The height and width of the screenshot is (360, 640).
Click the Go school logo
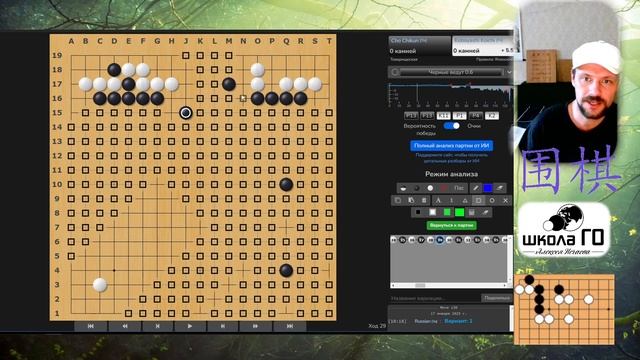(x=564, y=230)
